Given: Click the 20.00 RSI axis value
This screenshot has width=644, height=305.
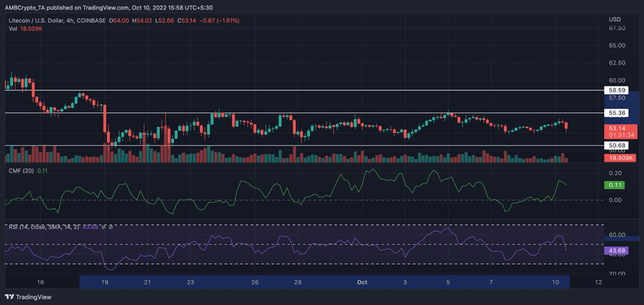Looking at the screenshot, I should point(617,273).
